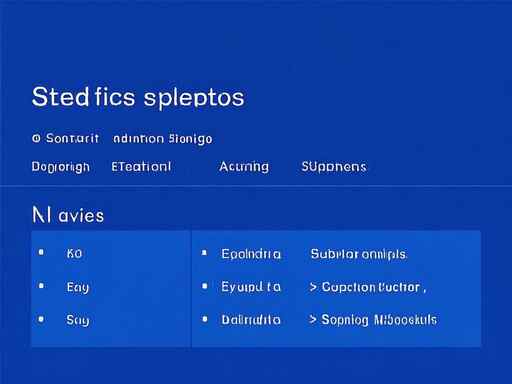
Task: Go to the SUppnens tab
Action: point(334,166)
